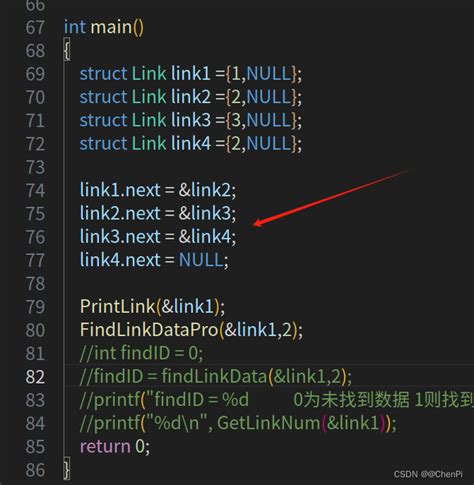
Task: Click &link4 on line 76
Action: pyautogui.click(x=205, y=237)
